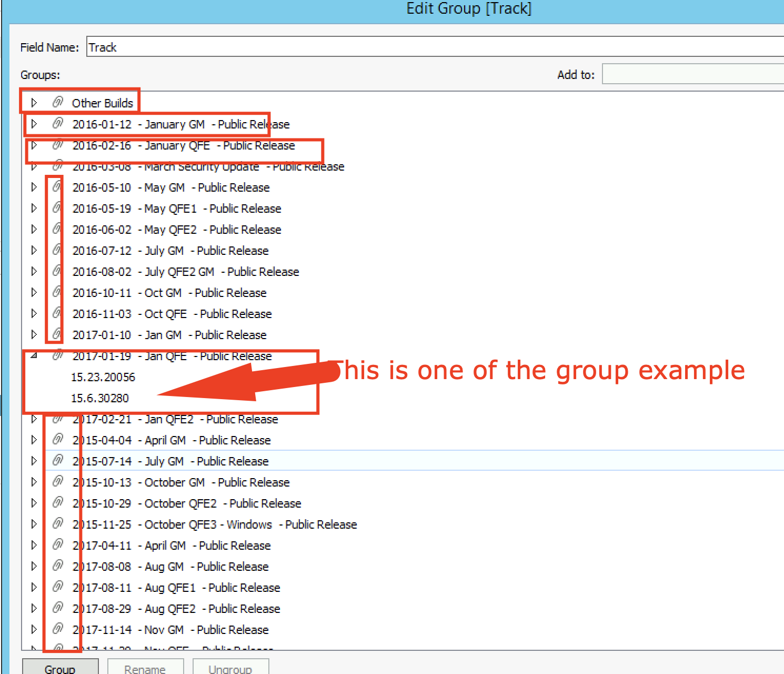Click paperclip icon of Oct QFE group

[58, 313]
